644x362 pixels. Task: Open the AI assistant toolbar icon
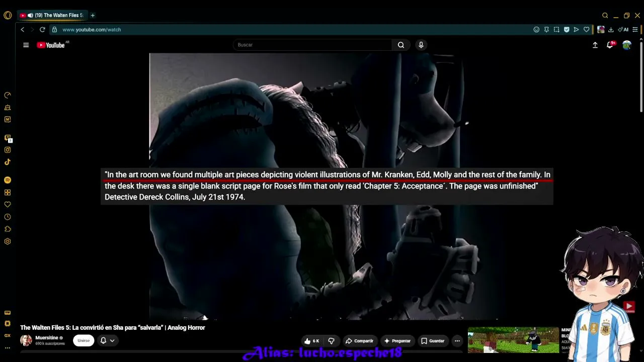coord(623,30)
